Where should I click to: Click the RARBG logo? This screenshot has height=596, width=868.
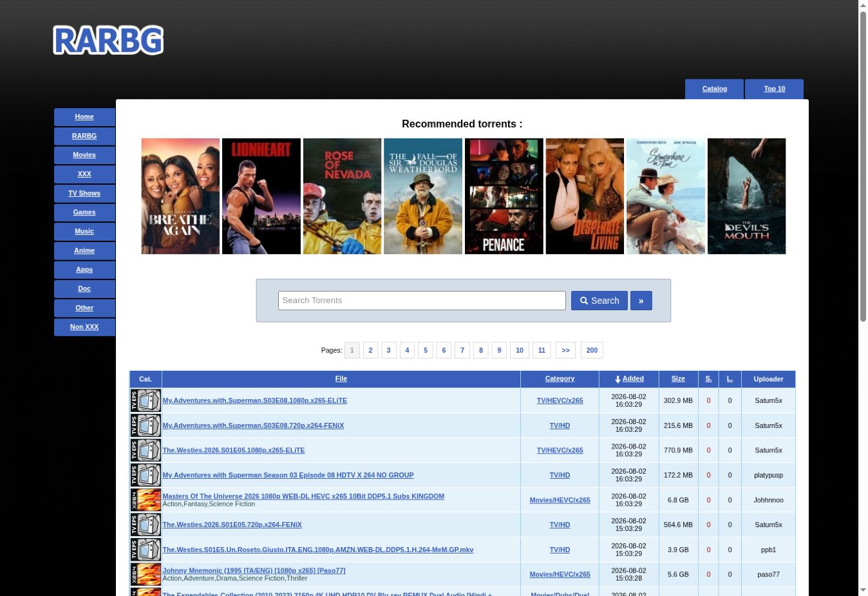tap(108, 40)
